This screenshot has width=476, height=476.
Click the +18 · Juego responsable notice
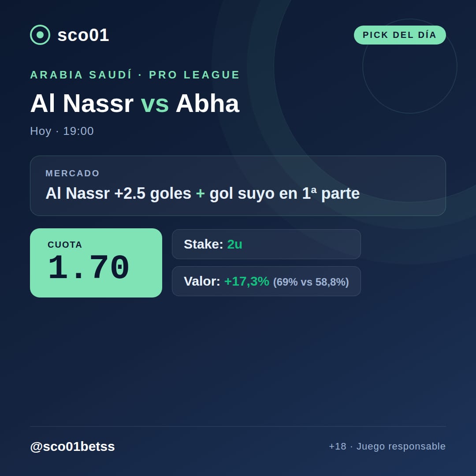(387, 446)
